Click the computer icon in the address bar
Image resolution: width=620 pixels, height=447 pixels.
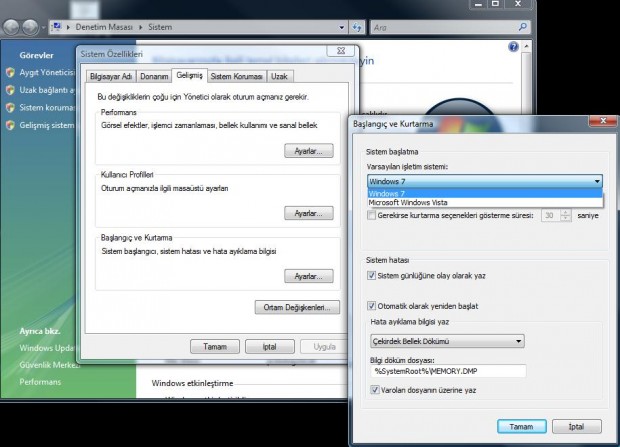coord(57,27)
